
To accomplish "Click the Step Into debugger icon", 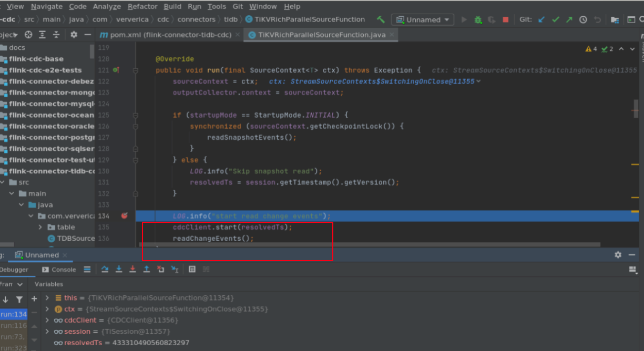I will [119, 269].
